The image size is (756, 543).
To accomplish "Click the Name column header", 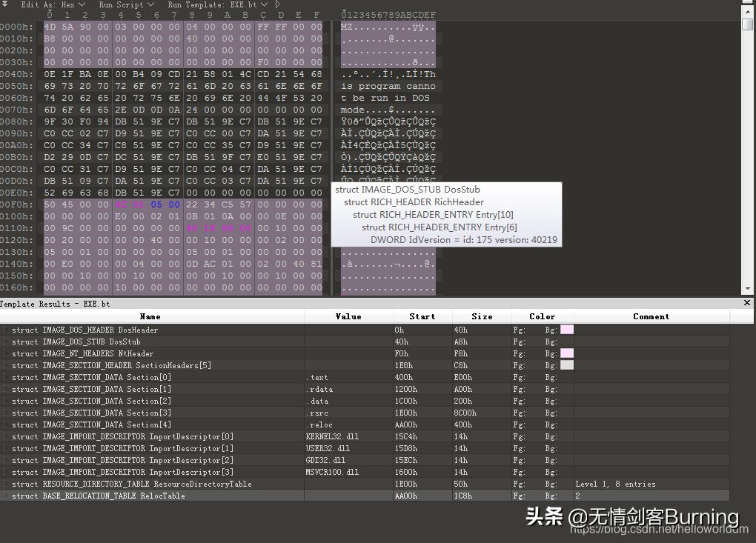I will [150, 316].
